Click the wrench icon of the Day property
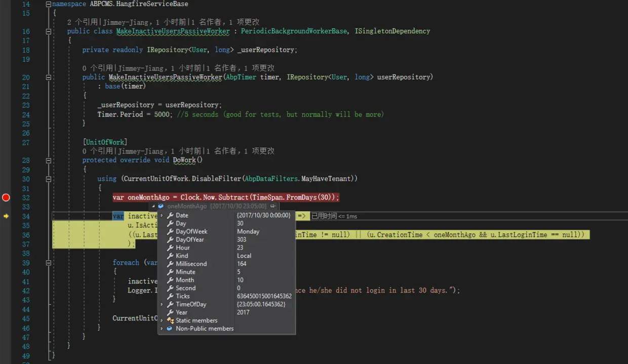The height and width of the screenshot is (364, 628). click(x=170, y=223)
